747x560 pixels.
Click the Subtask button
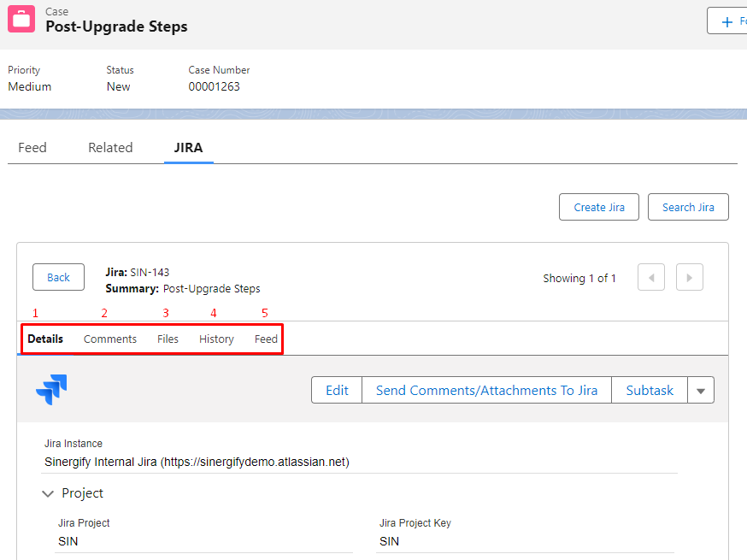[x=650, y=391]
